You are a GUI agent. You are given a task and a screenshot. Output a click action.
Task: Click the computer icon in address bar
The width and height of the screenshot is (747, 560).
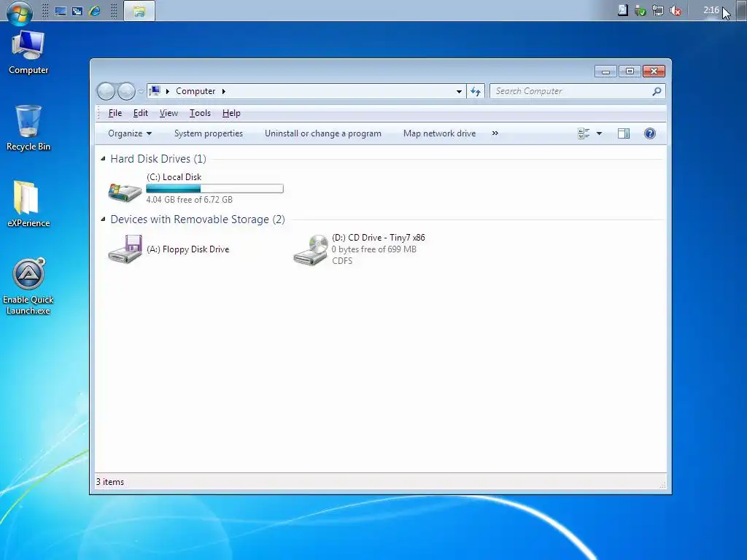155,90
